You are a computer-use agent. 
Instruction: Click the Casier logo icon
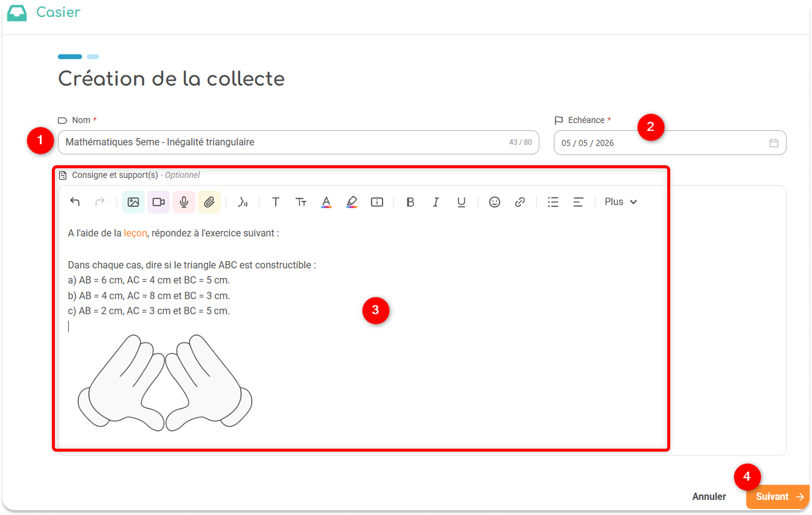(x=17, y=13)
